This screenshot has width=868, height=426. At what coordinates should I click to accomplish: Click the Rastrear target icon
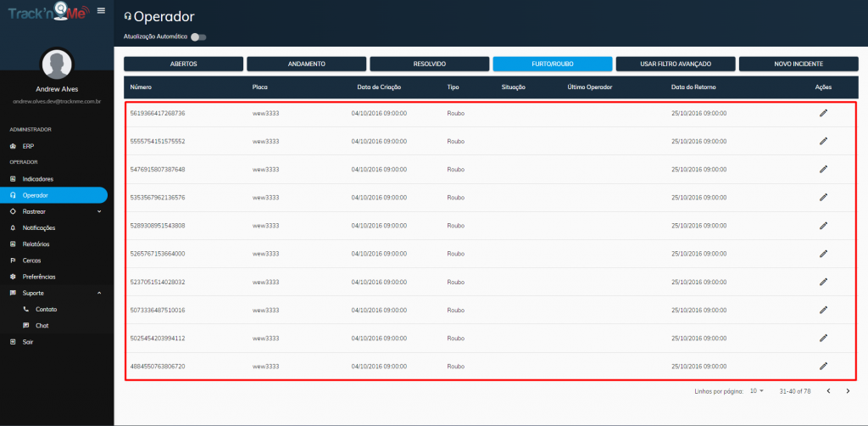pyautogui.click(x=13, y=211)
